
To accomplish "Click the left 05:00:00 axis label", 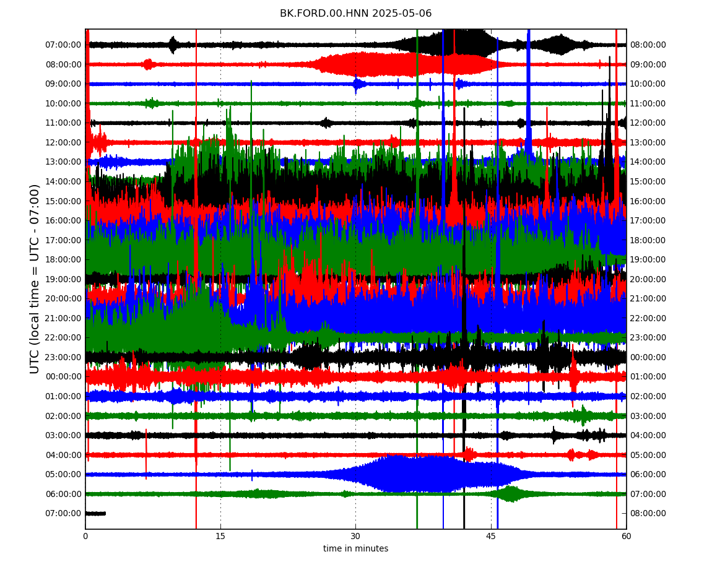I will point(63,475).
